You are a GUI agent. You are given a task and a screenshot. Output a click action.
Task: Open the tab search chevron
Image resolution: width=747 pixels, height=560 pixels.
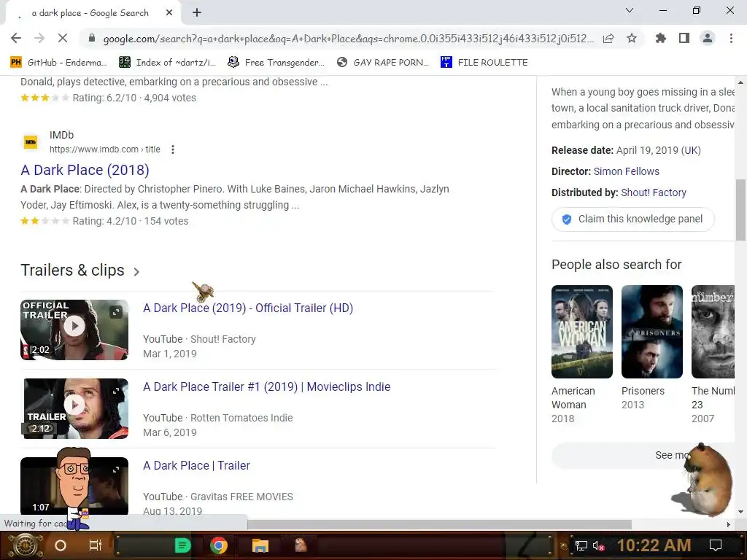(x=630, y=10)
